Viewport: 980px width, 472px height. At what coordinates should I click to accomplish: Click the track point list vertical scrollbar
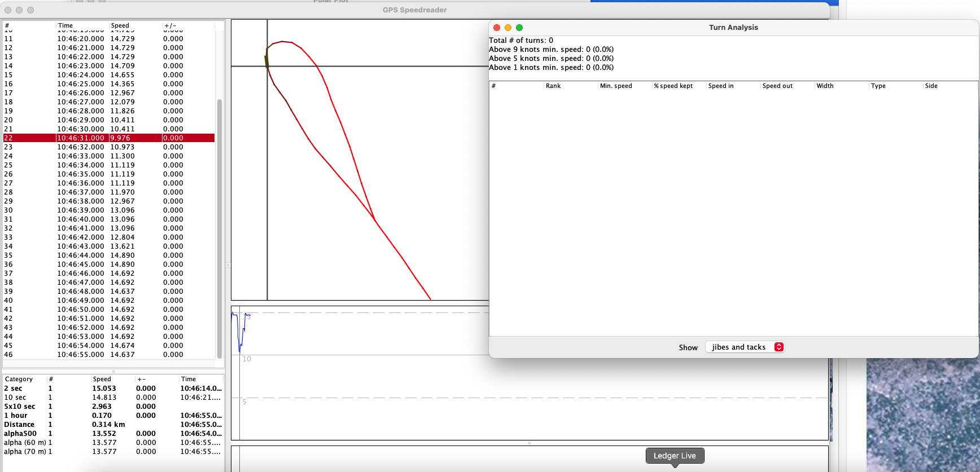coord(220,226)
